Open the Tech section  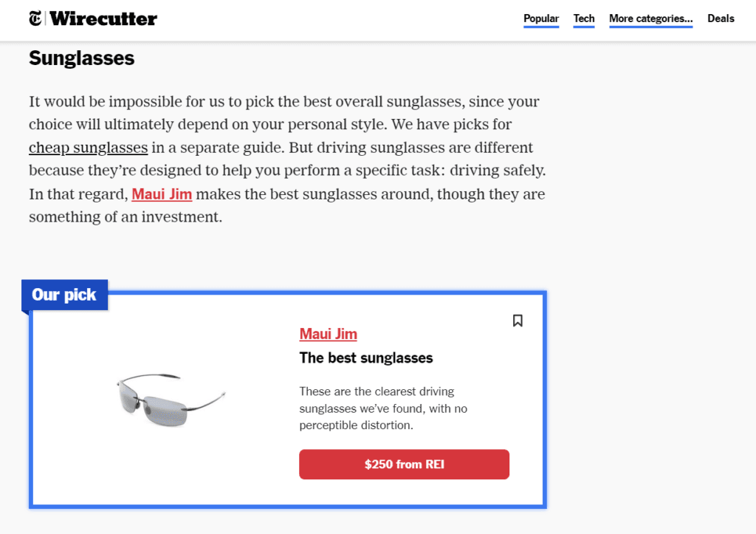click(583, 18)
